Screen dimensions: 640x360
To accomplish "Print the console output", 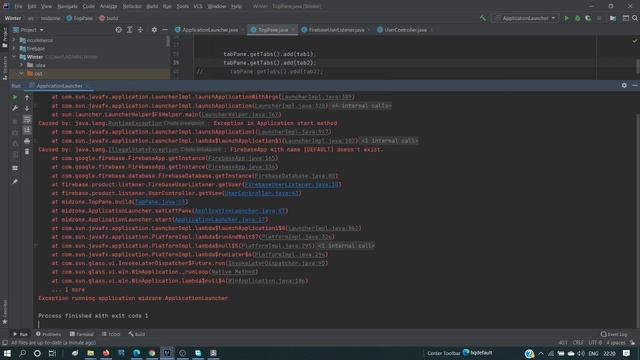I will (27, 141).
